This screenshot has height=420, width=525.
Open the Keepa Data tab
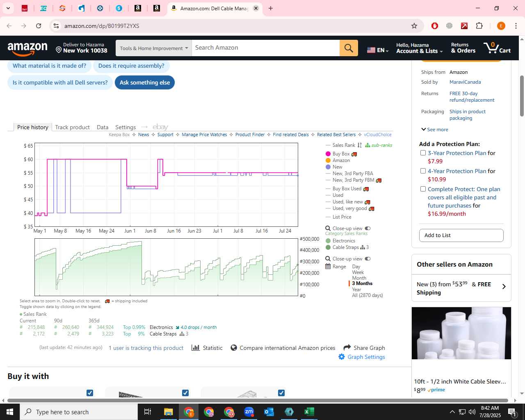coord(103,127)
